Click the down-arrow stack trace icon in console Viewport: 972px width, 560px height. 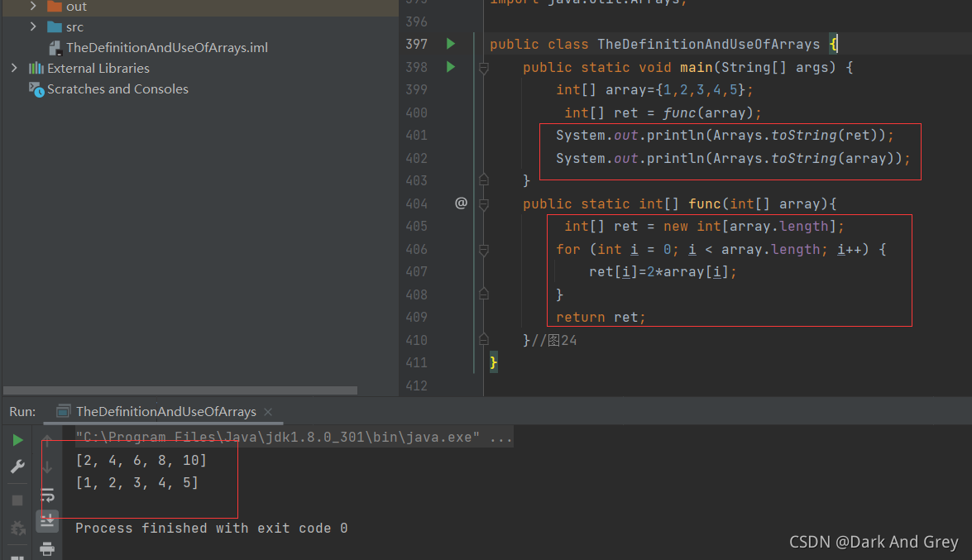47,467
